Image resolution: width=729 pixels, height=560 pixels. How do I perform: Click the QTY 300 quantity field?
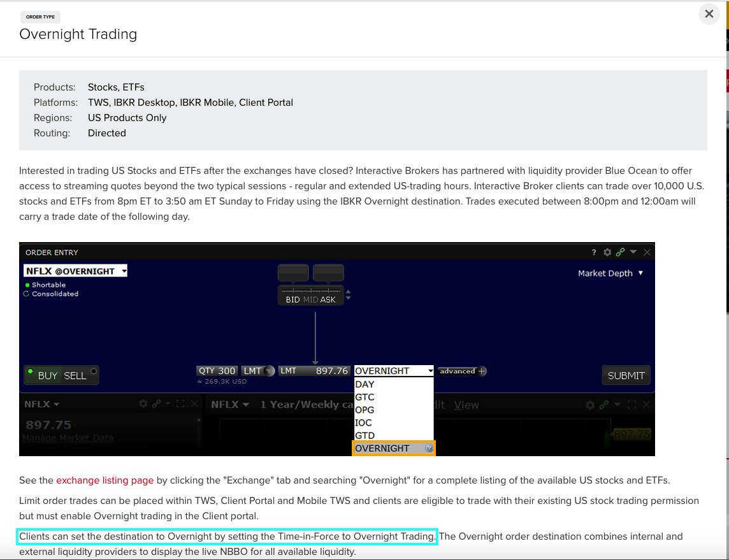click(x=217, y=371)
